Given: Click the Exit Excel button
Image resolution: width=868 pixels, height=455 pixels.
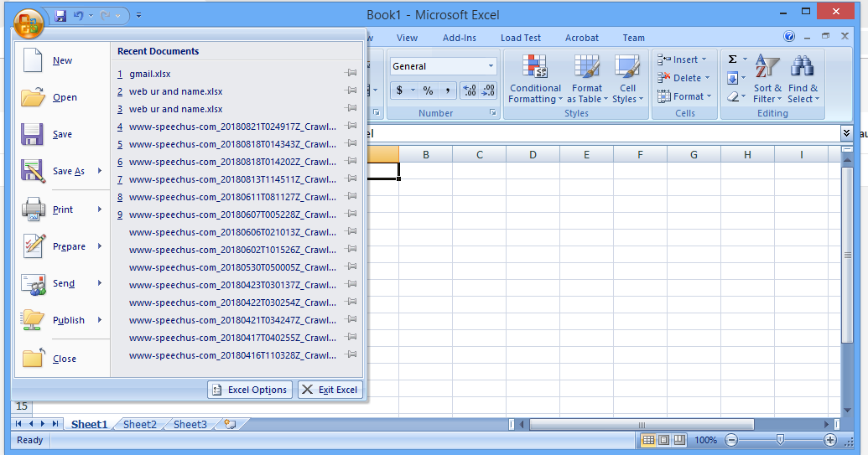Looking at the screenshot, I should (x=330, y=390).
